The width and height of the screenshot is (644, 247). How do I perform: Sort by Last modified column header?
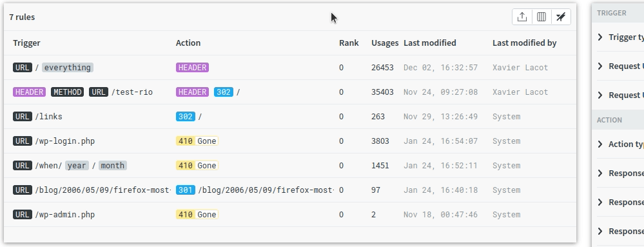(x=429, y=43)
